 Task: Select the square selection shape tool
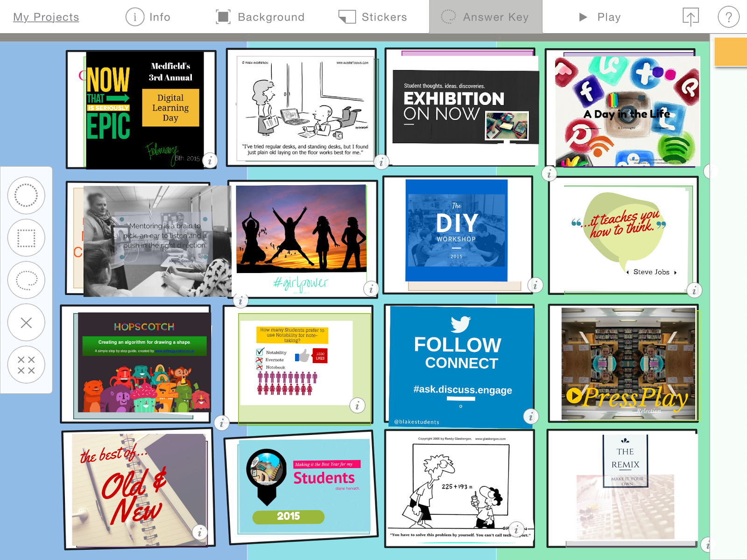tap(26, 238)
